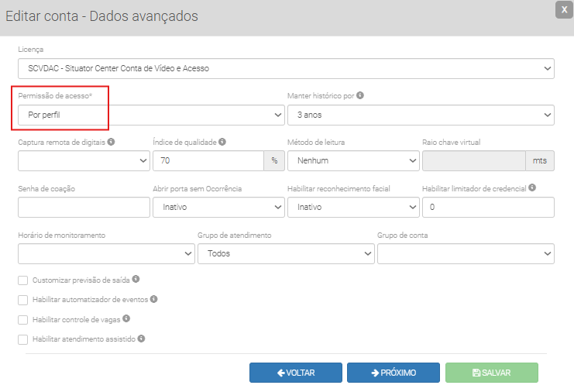Click info icon beside Habilitar atendimento assistido
574x392 pixels.
tap(142, 339)
